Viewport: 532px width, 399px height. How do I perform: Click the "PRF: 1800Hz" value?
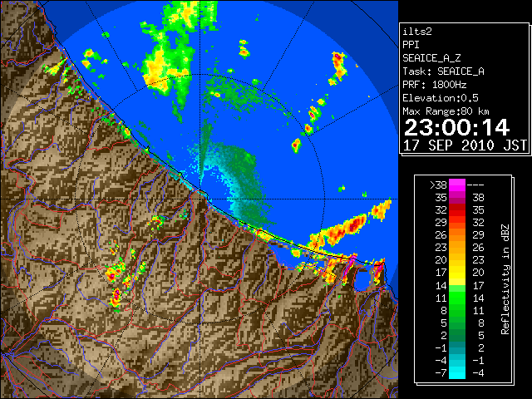[434, 85]
